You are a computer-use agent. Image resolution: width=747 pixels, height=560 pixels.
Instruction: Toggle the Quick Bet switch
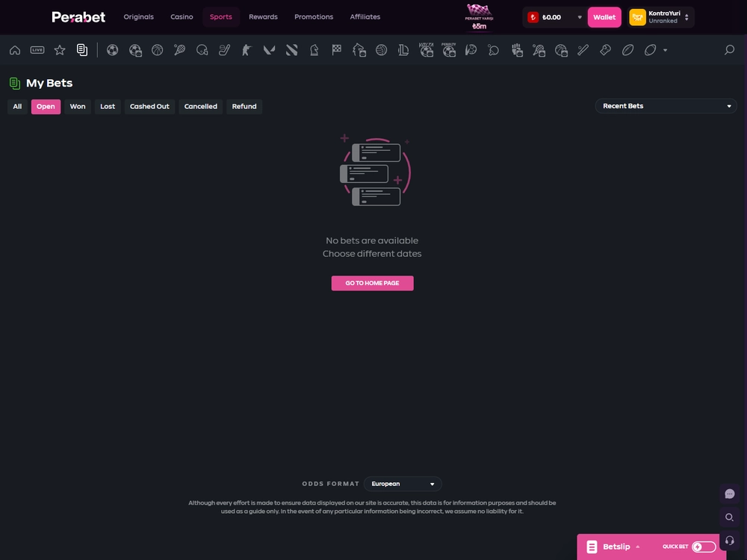pyautogui.click(x=704, y=547)
